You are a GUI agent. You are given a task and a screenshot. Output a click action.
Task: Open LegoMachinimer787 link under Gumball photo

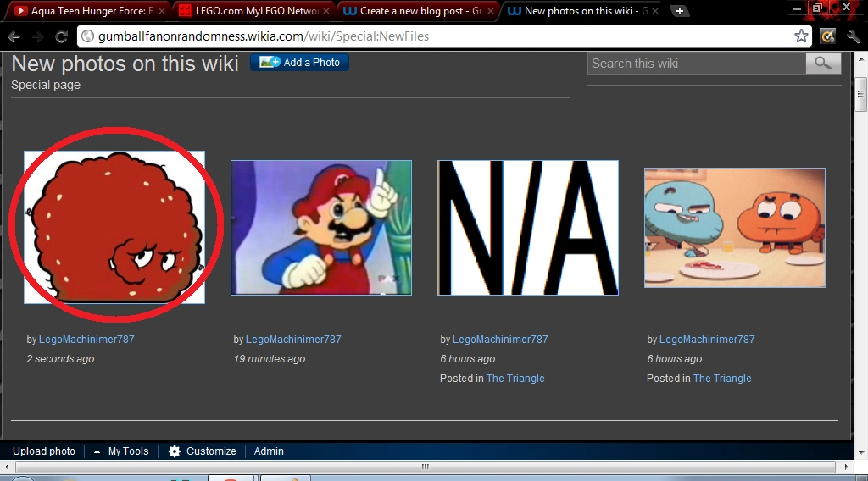click(707, 340)
